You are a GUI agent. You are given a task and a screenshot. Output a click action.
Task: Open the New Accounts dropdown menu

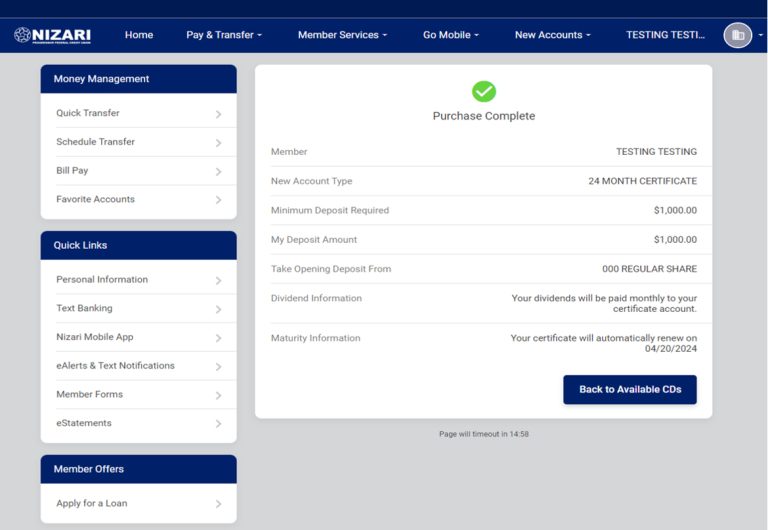click(x=552, y=35)
